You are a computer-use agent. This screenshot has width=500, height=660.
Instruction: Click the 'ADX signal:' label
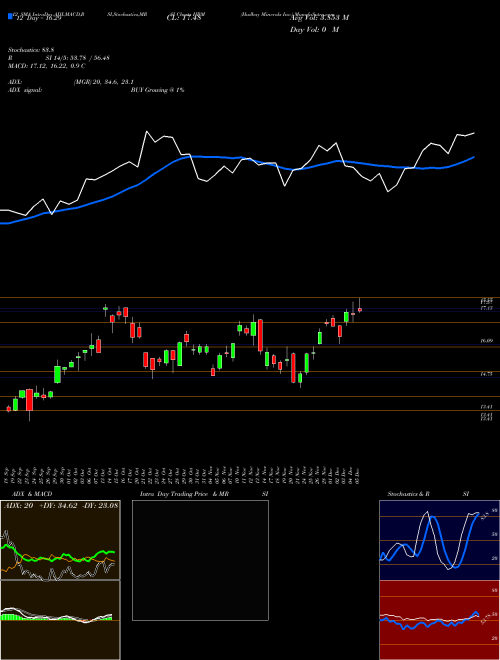25,90
